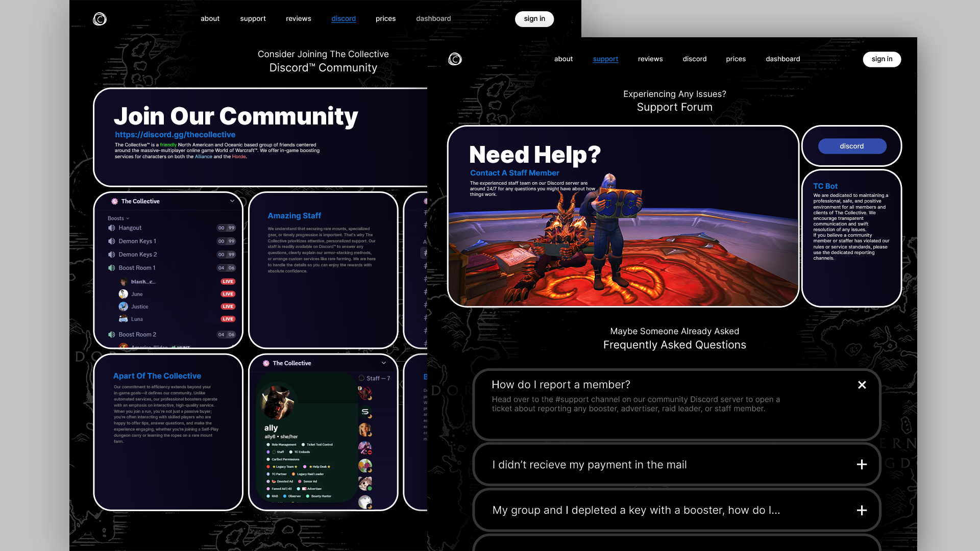This screenshot has height=551, width=980.
Task: Collapse the Boosts channel category
Action: tap(118, 218)
